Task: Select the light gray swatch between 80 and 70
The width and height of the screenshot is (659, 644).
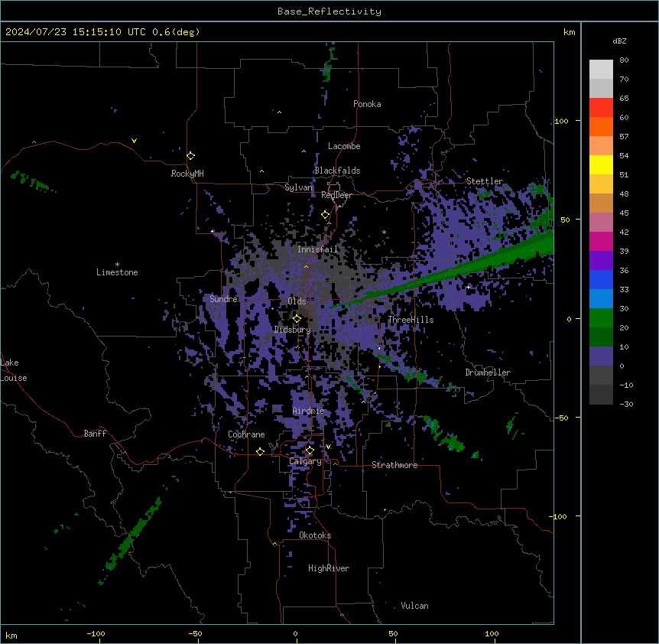Action: (x=601, y=69)
